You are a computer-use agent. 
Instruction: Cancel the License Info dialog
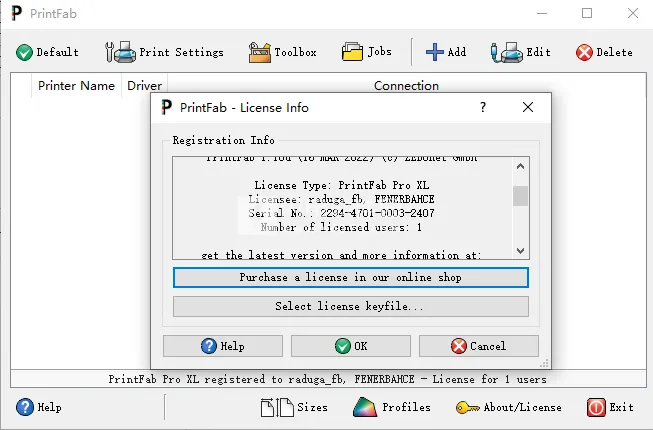pyautogui.click(x=479, y=346)
